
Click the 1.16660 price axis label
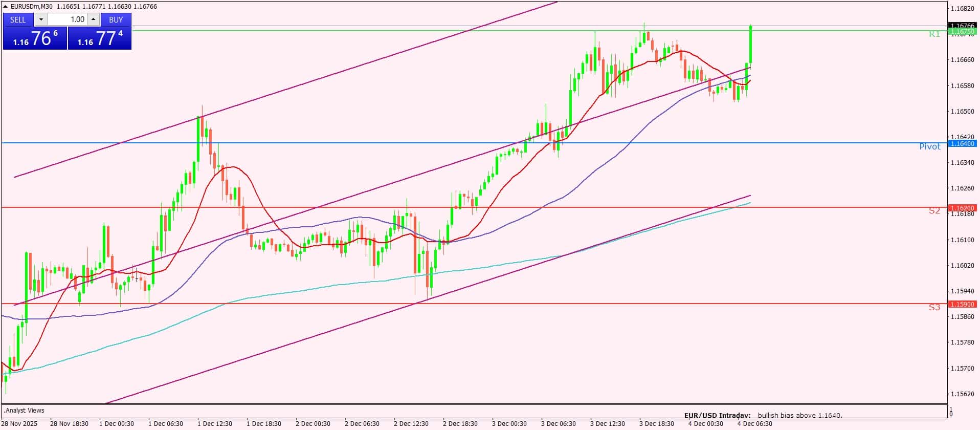962,60
